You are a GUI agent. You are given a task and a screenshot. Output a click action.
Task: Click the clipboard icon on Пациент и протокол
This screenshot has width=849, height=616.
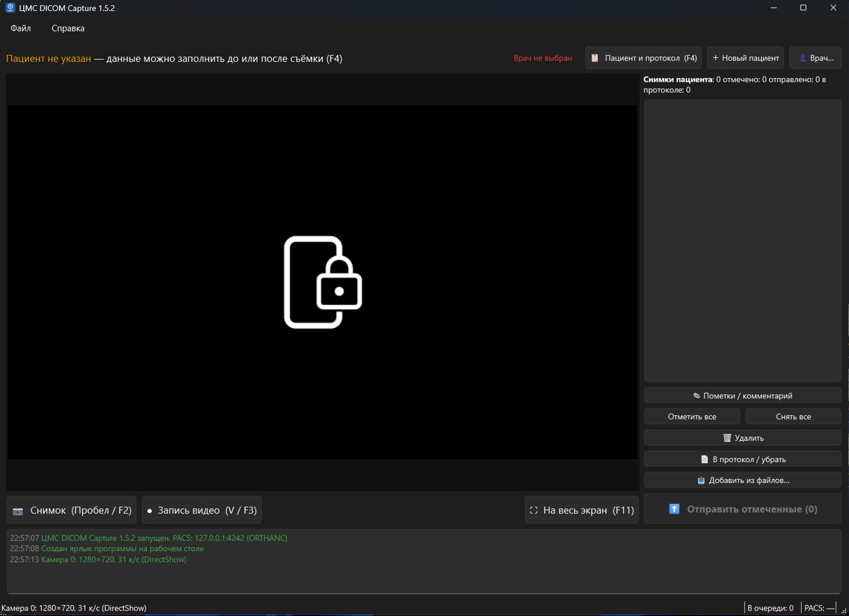coord(595,58)
